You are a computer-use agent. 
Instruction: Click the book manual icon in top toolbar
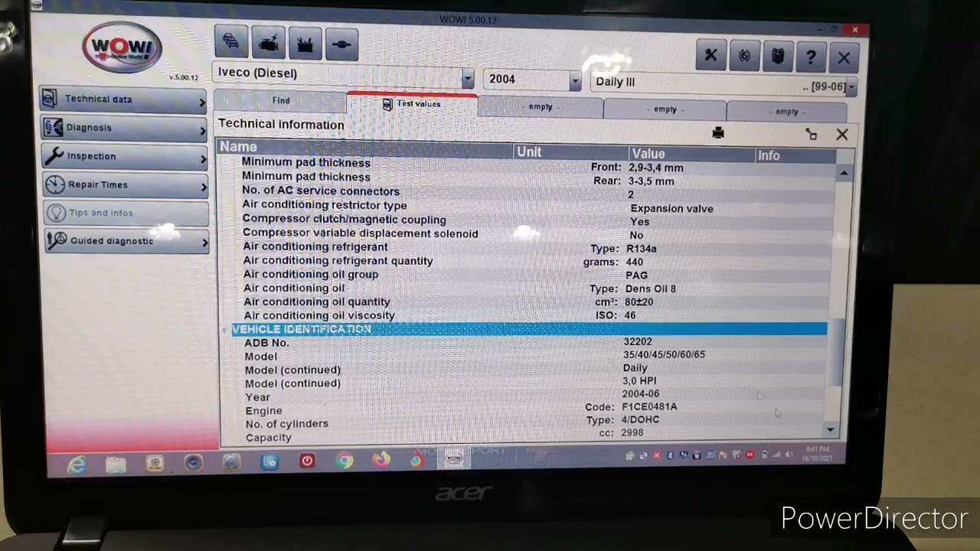click(777, 57)
